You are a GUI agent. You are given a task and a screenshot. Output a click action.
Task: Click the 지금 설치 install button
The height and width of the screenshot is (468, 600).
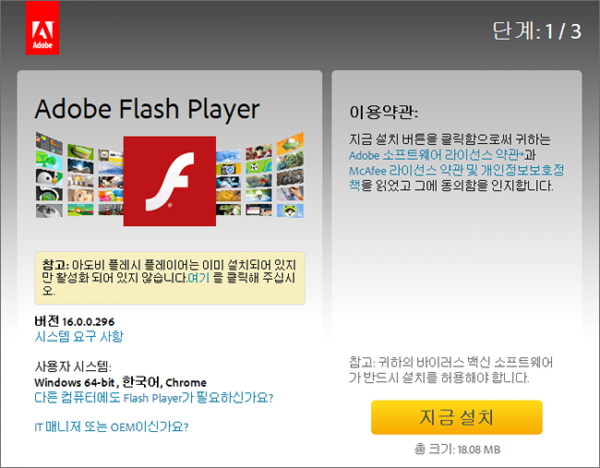click(457, 417)
